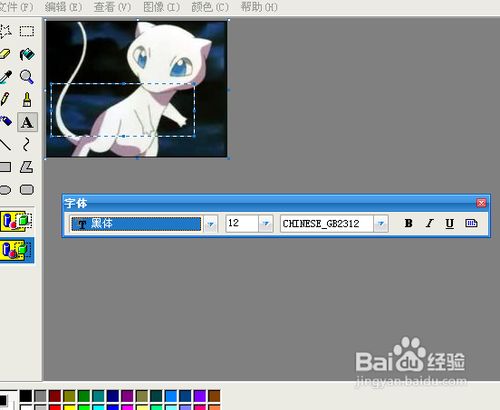The image size is (500, 410).
Task: Open the font size dropdown arrow
Action: 266,223
